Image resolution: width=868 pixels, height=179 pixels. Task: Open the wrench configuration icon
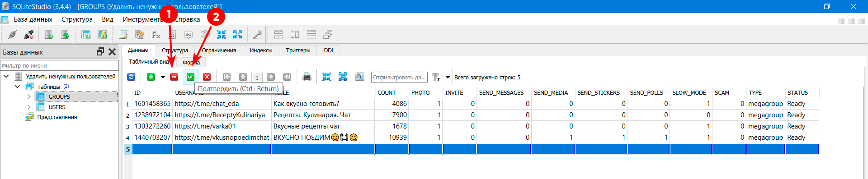tap(258, 35)
